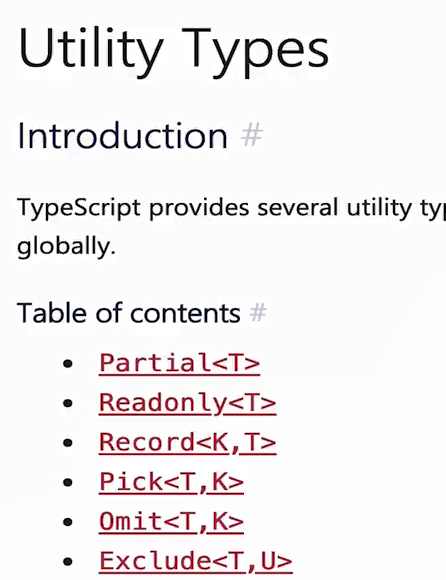
Task: Open the Partial<T> link
Action: [179, 363]
